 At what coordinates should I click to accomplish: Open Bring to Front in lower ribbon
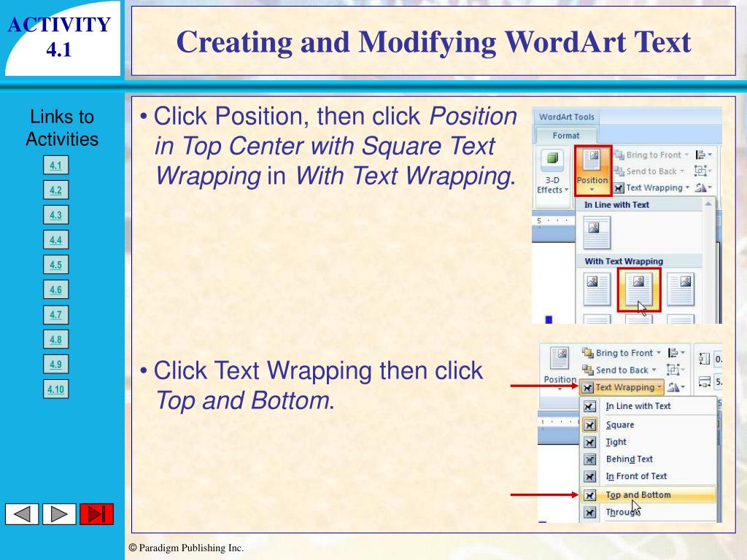[x=622, y=353]
